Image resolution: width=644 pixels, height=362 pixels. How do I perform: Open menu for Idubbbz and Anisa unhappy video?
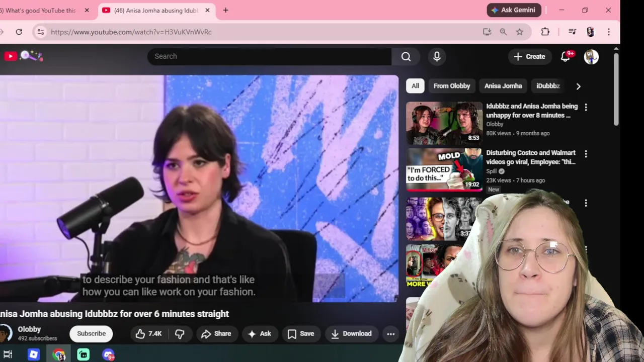click(x=586, y=107)
